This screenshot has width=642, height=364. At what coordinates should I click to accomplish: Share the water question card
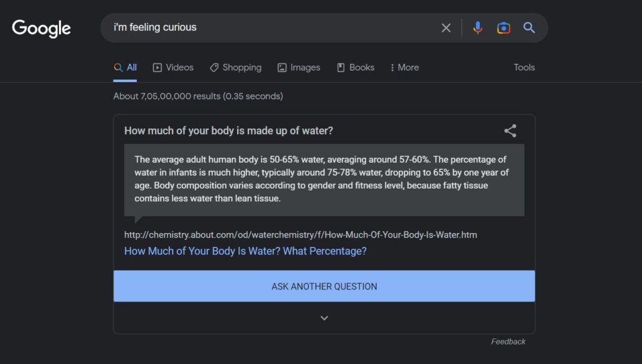point(510,131)
